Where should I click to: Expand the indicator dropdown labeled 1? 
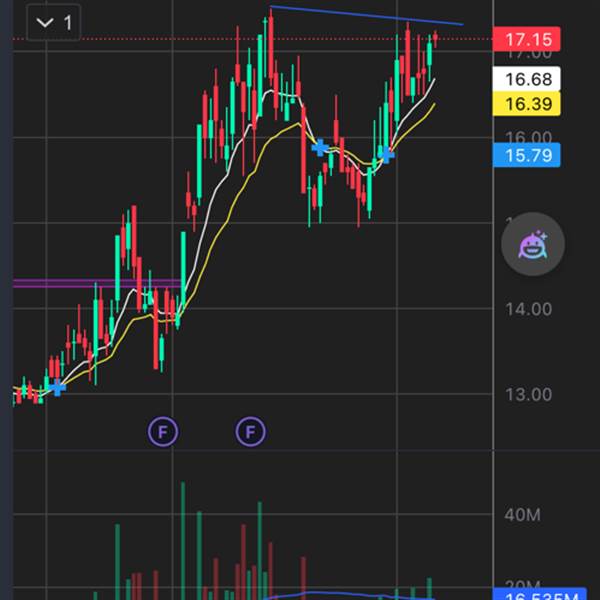point(54,23)
